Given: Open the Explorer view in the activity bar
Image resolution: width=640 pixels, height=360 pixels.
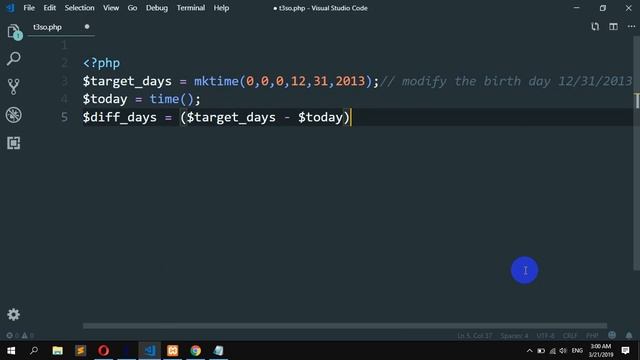Looking at the screenshot, I should pyautogui.click(x=13, y=31).
